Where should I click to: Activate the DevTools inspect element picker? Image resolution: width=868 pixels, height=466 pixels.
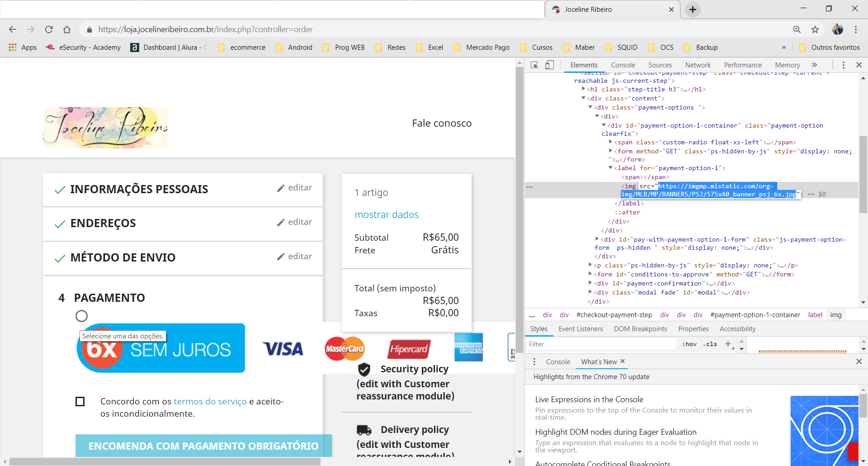click(x=534, y=65)
